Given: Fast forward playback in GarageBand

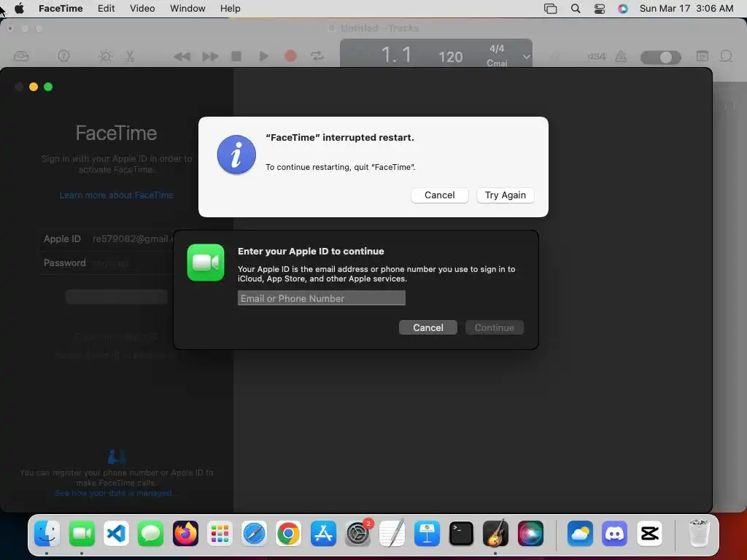Looking at the screenshot, I should click(x=210, y=57).
